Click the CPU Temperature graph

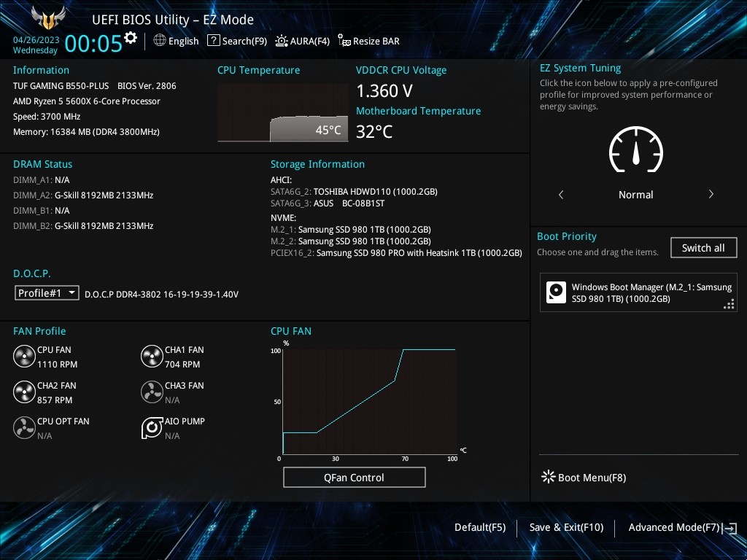pos(283,113)
